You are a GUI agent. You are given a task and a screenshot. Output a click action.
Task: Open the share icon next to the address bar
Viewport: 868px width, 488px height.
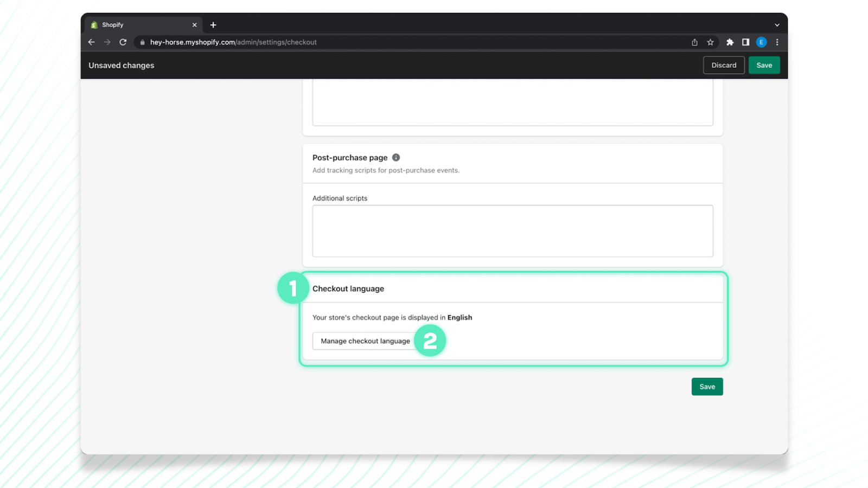pos(694,42)
